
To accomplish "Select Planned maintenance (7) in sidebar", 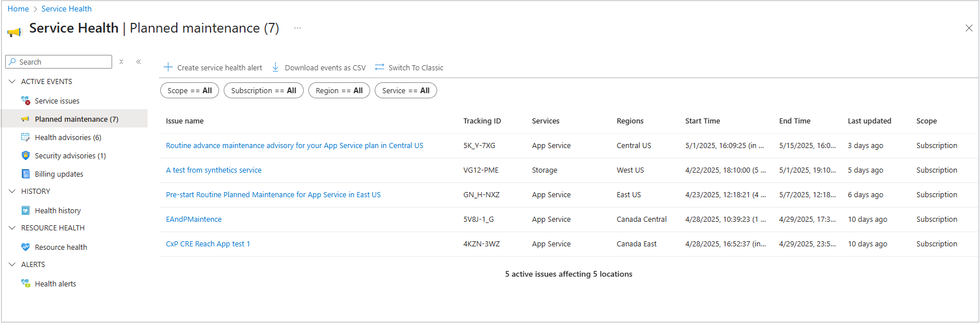I will [76, 119].
